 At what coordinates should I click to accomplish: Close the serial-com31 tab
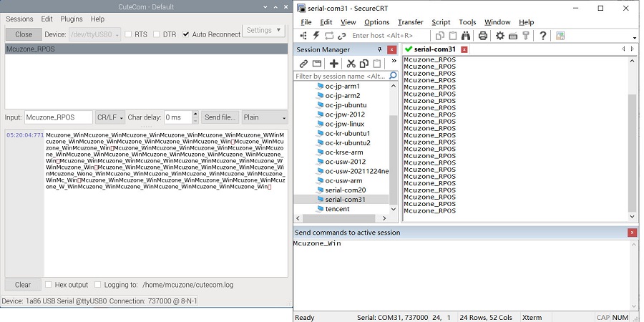464,49
